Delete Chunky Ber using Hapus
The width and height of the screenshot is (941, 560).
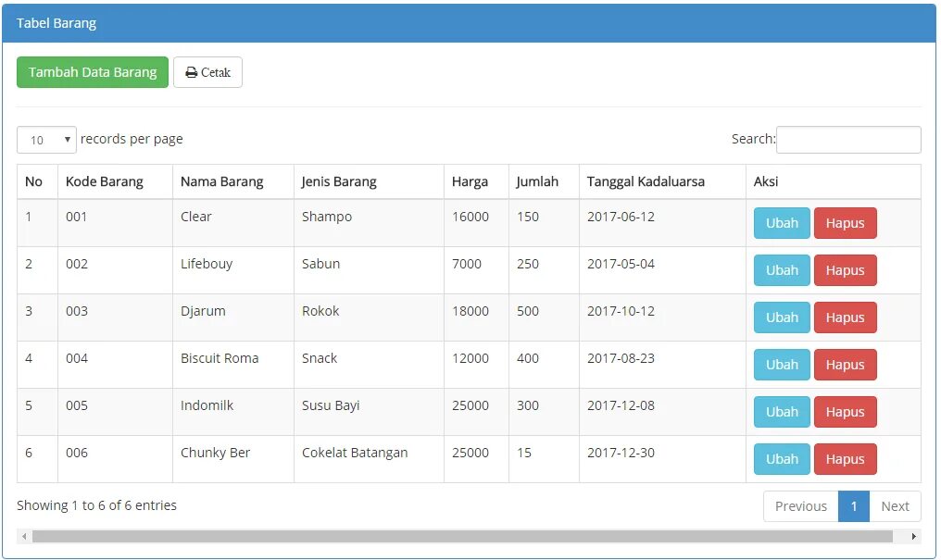click(845, 459)
